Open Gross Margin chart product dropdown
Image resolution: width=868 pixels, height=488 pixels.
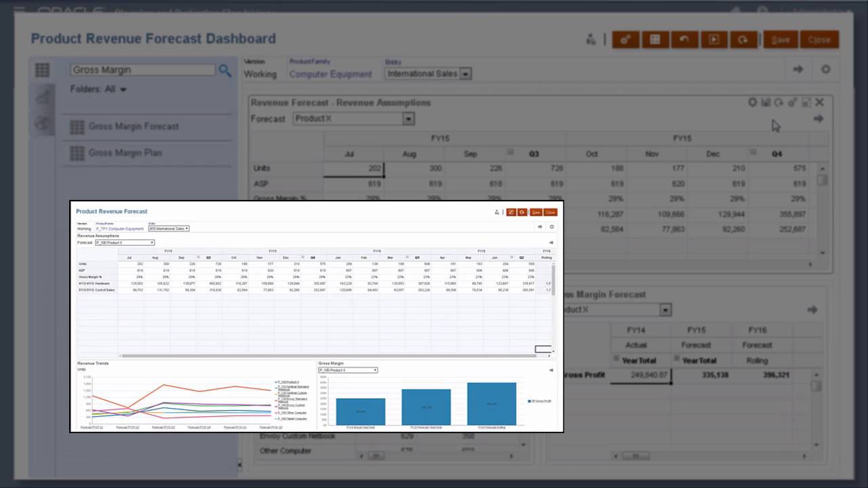348,370
